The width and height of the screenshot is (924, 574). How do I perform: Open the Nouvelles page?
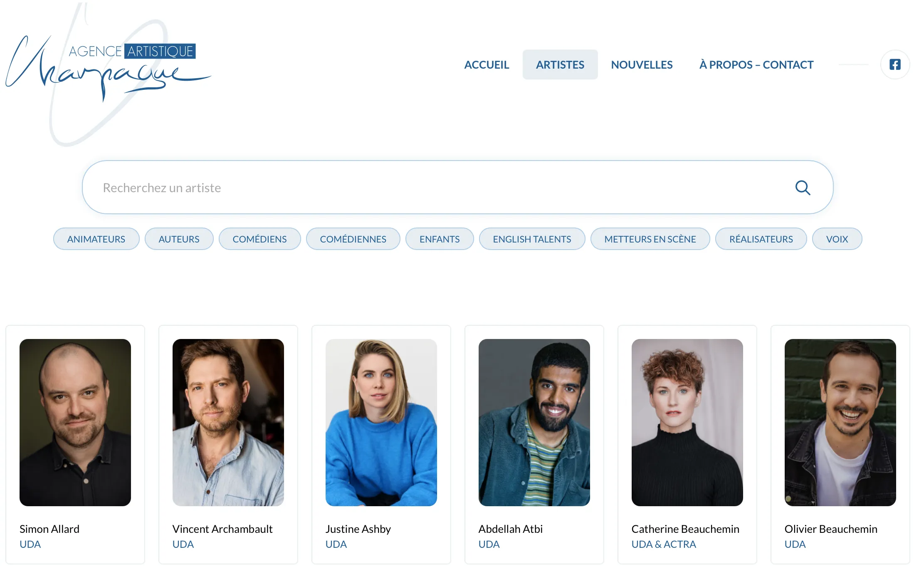point(642,64)
